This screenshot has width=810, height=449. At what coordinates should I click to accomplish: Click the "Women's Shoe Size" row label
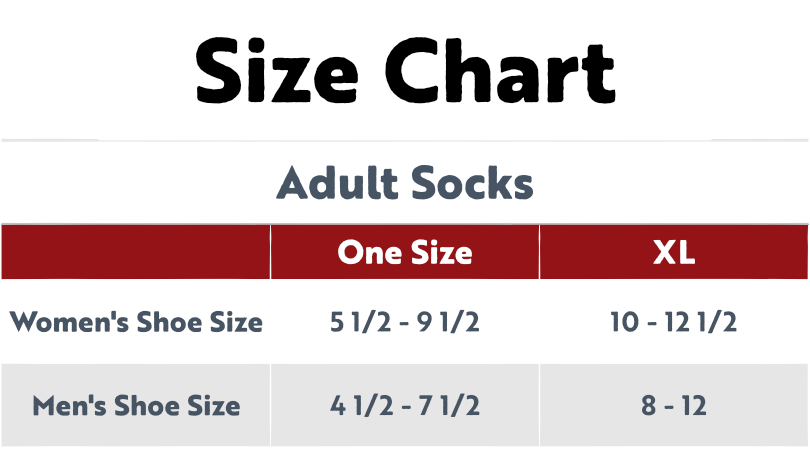pyautogui.click(x=136, y=322)
